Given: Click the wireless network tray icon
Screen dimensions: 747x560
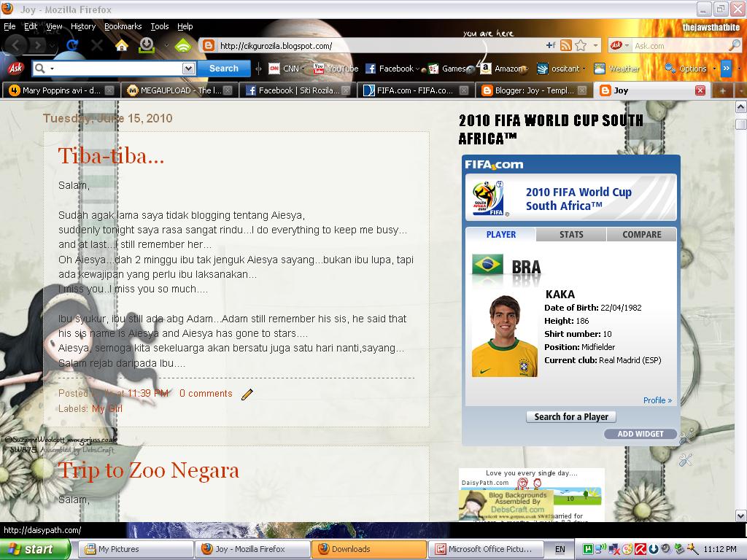Looking at the screenshot, I should click(601, 549).
